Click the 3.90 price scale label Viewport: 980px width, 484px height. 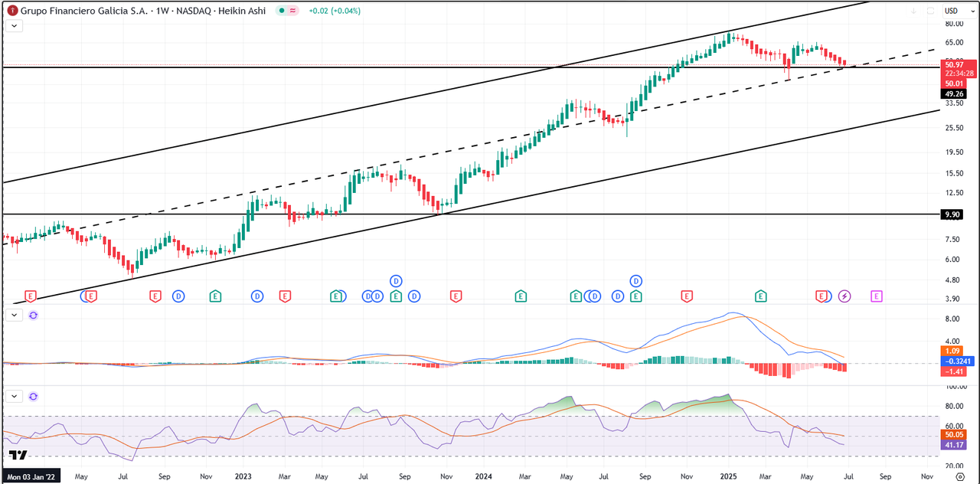coord(953,299)
